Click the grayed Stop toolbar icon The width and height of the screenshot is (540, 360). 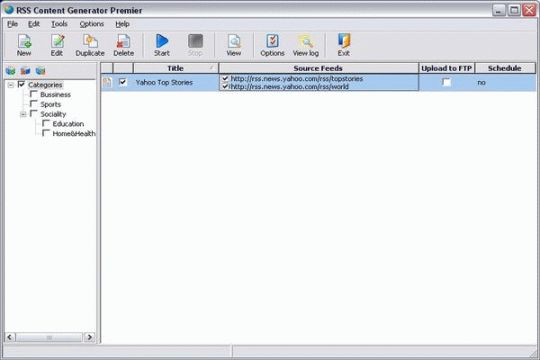pyautogui.click(x=195, y=41)
